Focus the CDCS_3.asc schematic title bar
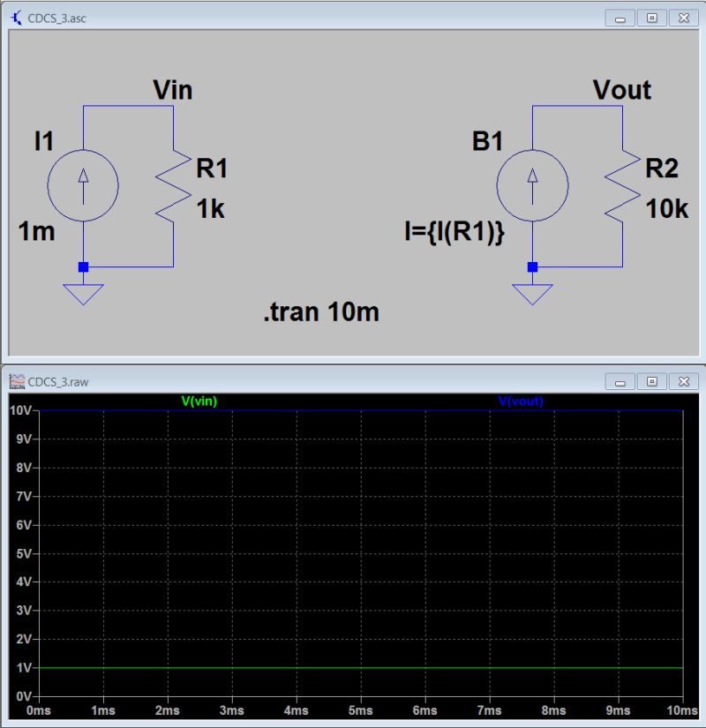This screenshot has height=728, width=706. tap(265, 16)
